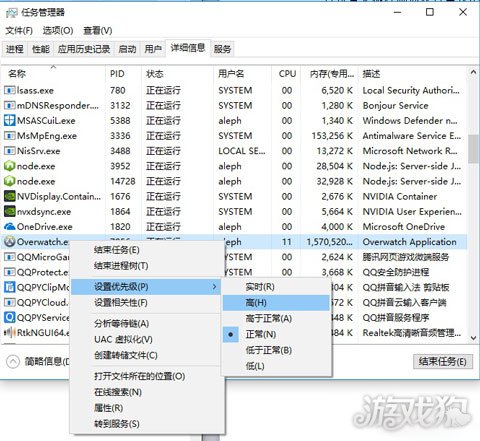Sort by the 用户名 column header

click(242, 74)
